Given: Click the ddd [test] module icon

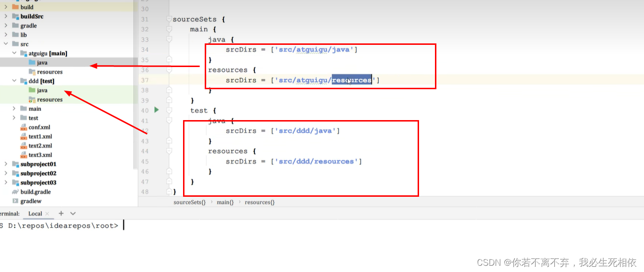Looking at the screenshot, I should click(x=24, y=81).
